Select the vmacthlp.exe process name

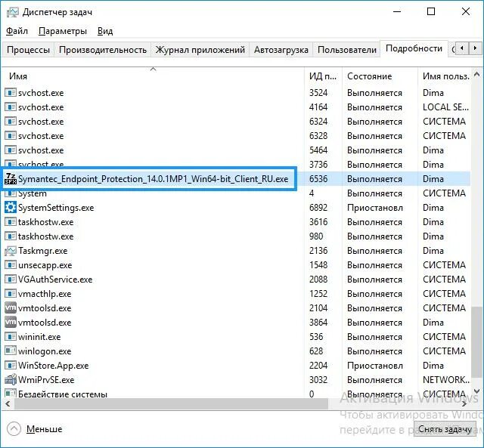click(45, 294)
